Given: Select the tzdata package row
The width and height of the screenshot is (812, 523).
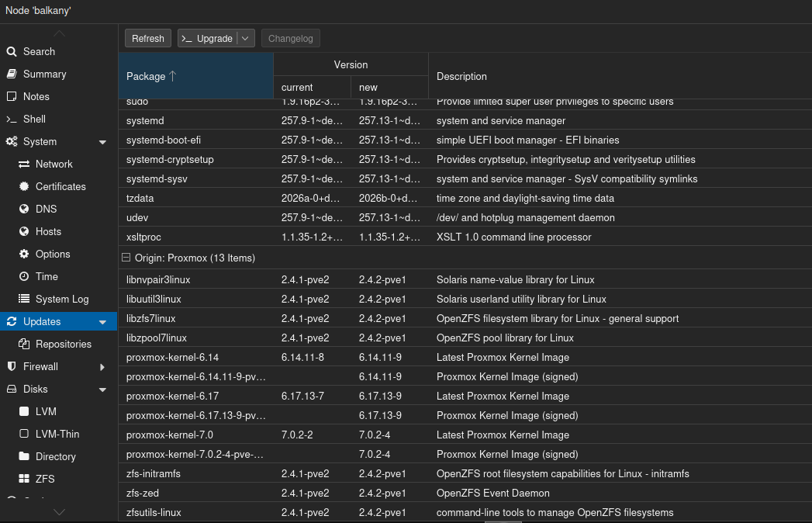Looking at the screenshot, I should click(x=465, y=199).
